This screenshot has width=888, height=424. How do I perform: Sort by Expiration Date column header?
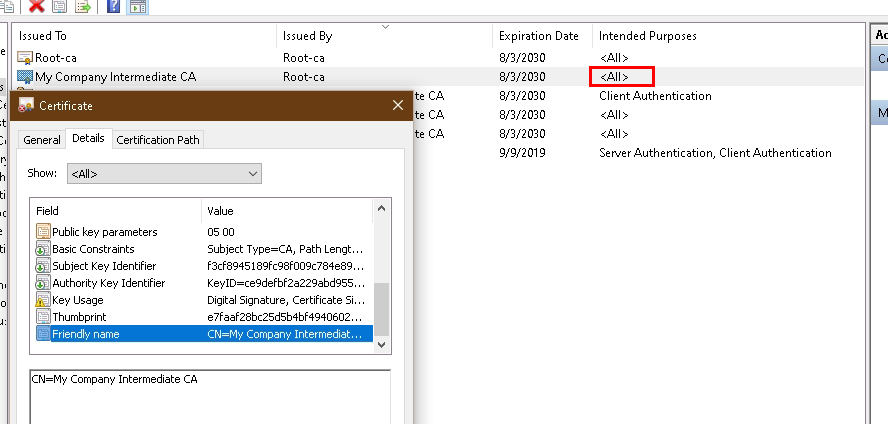[540, 36]
